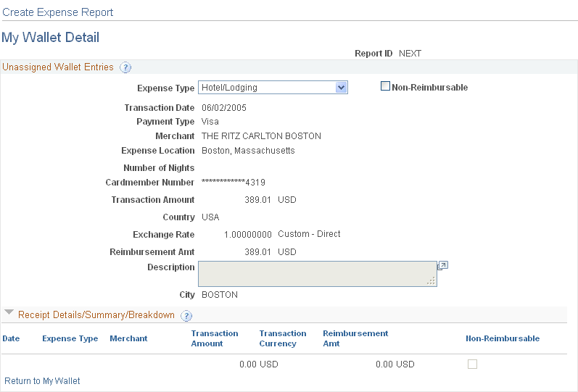Screen dimensions: 578x392
Task: Open Description field pop-out editor icon
Action: pos(442,266)
